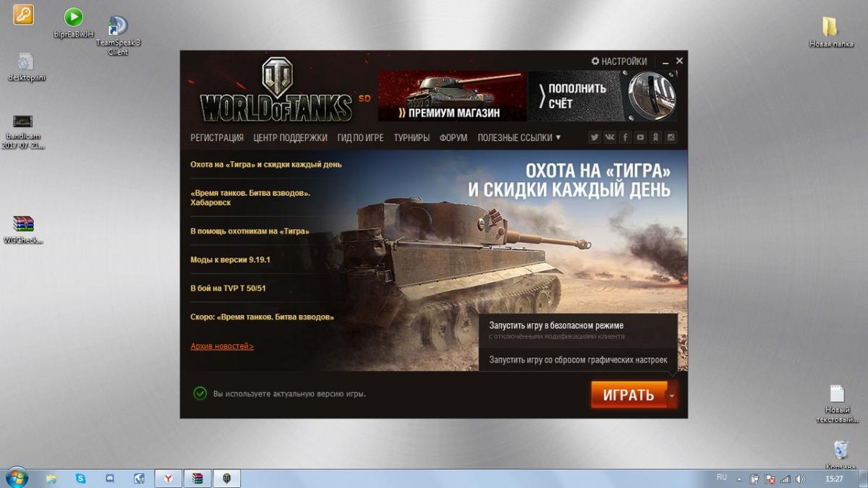Open ЦЕНТР ПОДДЕРЖКИ menu item
The width and height of the screenshot is (868, 488).
290,137
